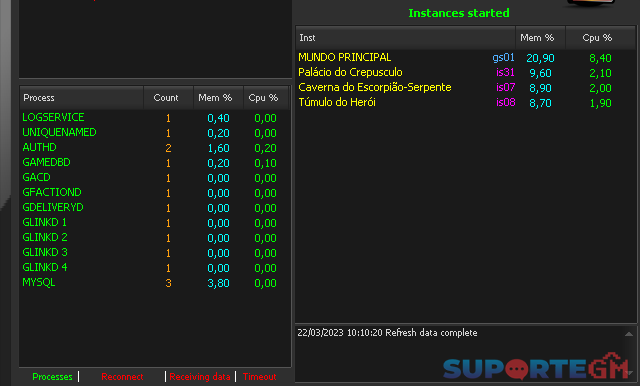Viewport: 640px width, 386px height.
Task: Sort instances by the Inst column header
Action: tap(406, 38)
